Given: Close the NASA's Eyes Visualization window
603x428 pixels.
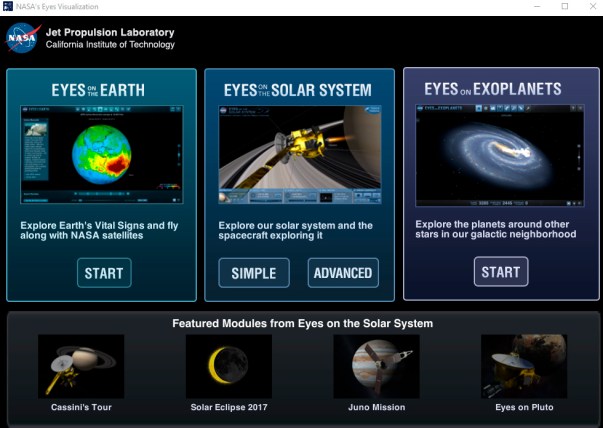Looking at the screenshot, I should tap(593, 7).
